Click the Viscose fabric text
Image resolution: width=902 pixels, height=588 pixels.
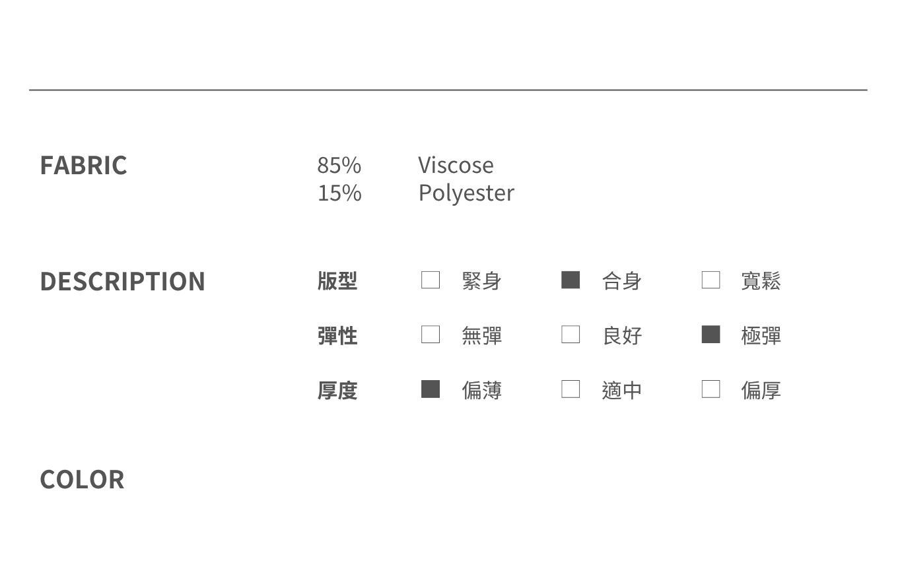pyautogui.click(x=456, y=165)
